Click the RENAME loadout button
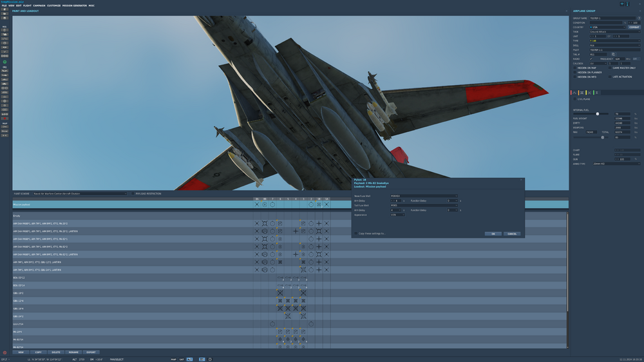The image size is (644, 362). (73, 352)
